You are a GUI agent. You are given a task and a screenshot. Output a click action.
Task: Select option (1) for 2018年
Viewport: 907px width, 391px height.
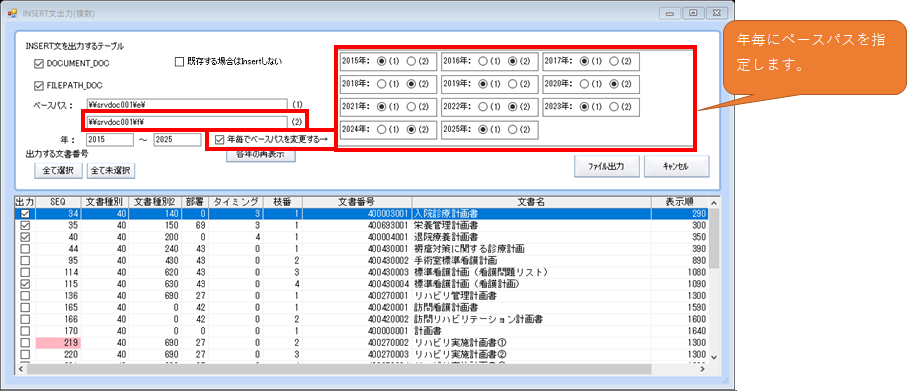(x=381, y=84)
